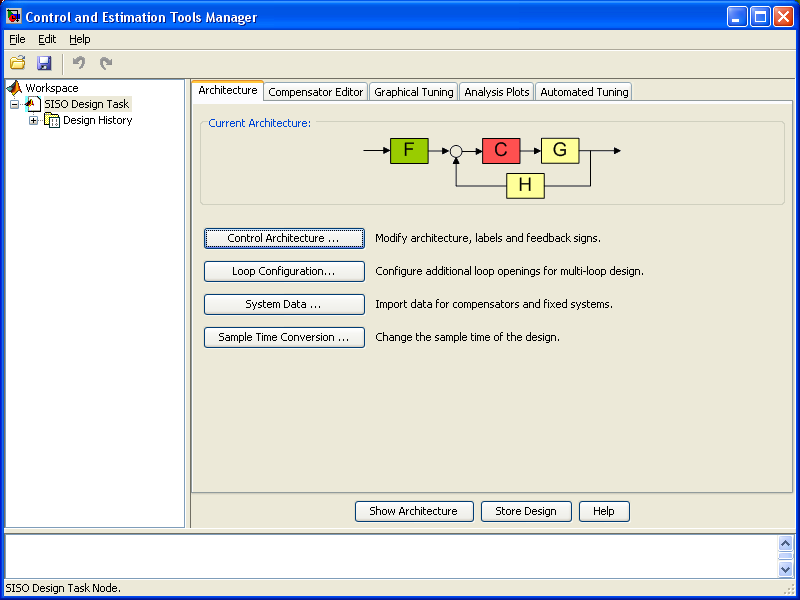800x600 pixels.
Task: Click the window title bar application icon
Action: (x=13, y=16)
